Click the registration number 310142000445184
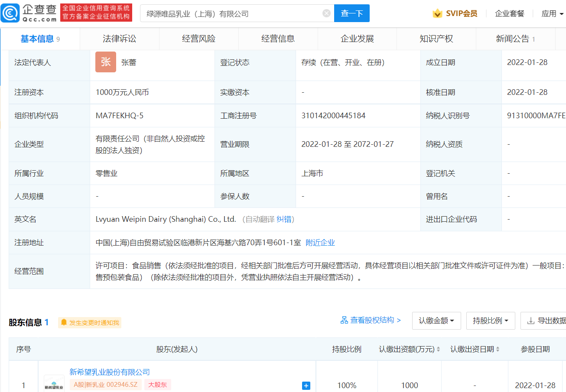The height and width of the screenshot is (392, 566). [333, 116]
